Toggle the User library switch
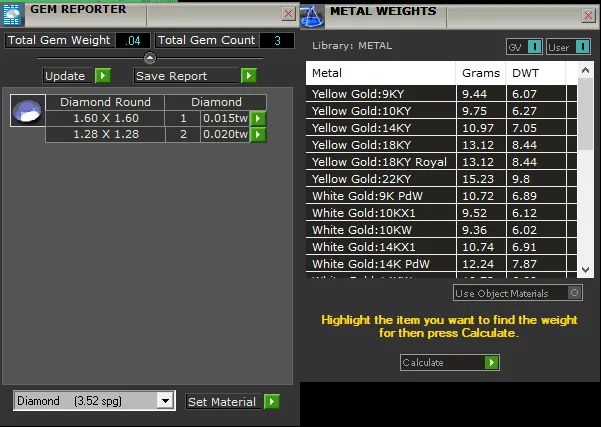601x427 pixels. coord(583,47)
